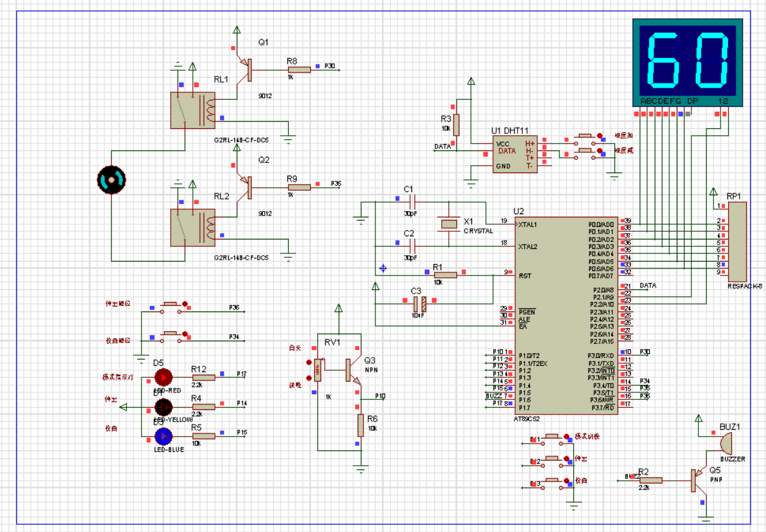Click the DATA label at pin 21
The height and width of the screenshot is (532, 766).
coord(648,286)
